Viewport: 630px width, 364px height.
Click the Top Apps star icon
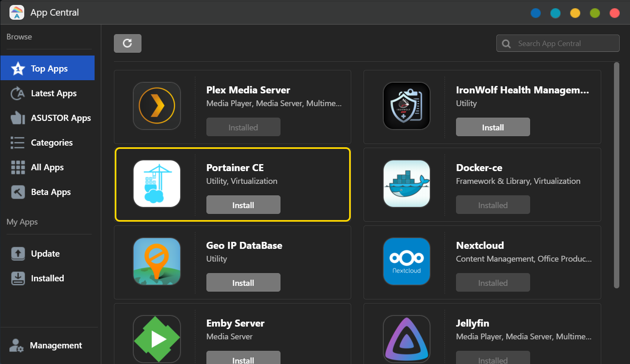18,69
